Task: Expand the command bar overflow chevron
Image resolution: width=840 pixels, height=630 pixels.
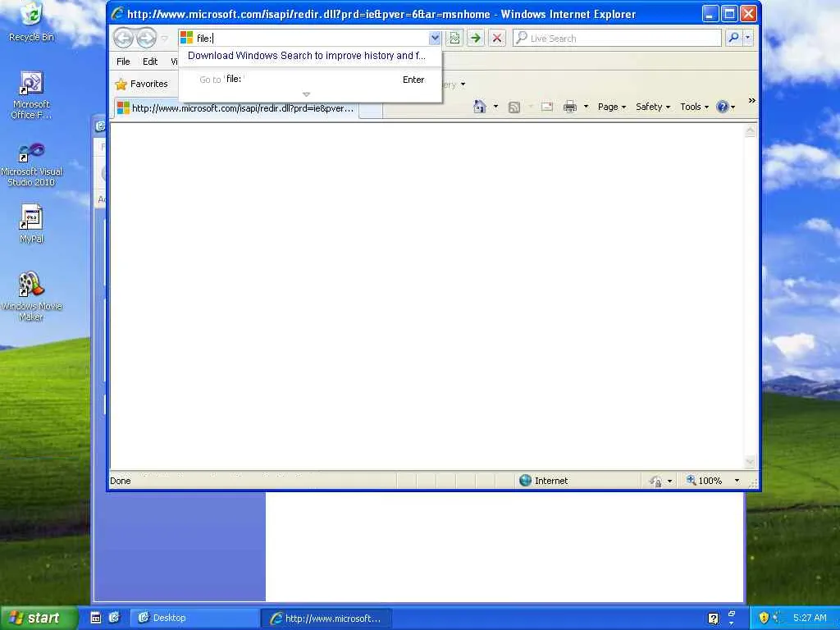Action: pos(751,100)
